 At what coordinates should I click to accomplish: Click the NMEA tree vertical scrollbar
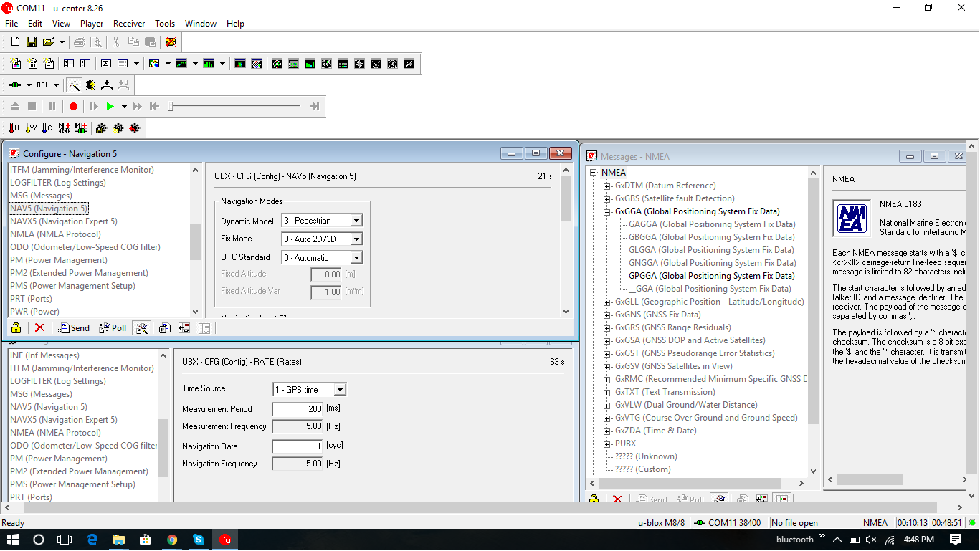point(813,322)
